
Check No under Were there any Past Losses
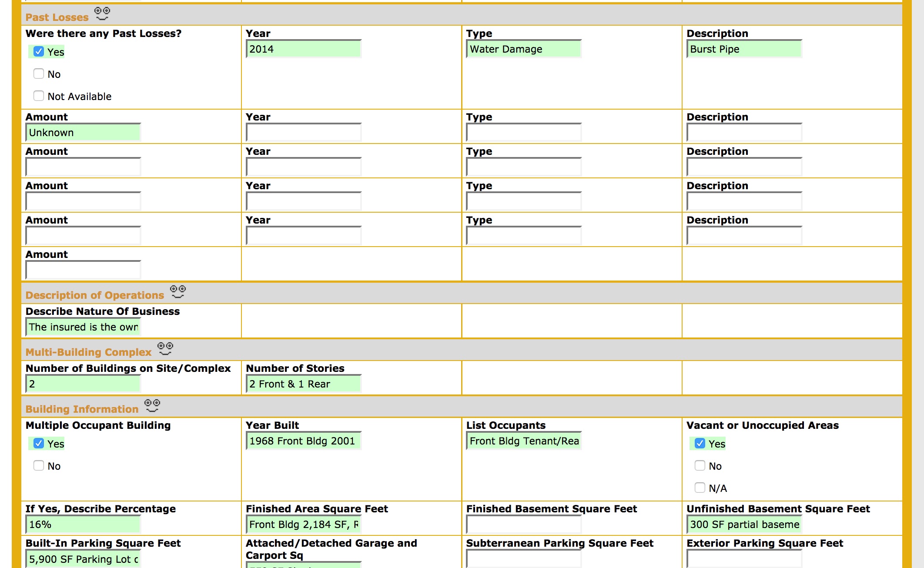[39, 74]
